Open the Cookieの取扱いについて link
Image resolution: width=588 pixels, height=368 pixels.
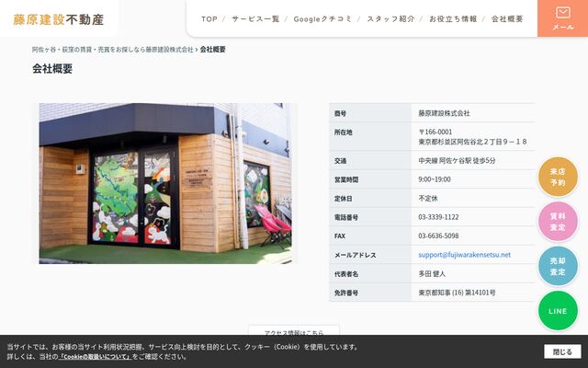pos(96,356)
